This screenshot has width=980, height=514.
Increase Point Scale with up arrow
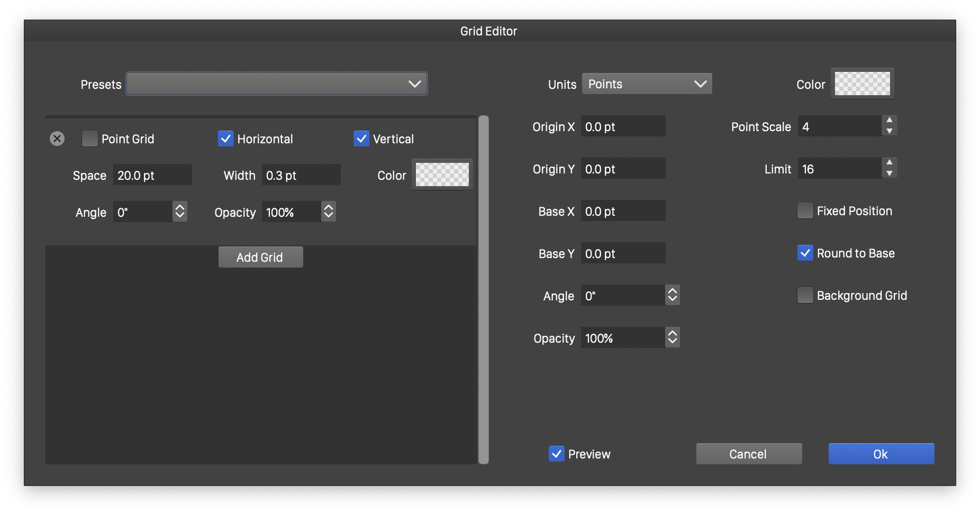[890, 121]
